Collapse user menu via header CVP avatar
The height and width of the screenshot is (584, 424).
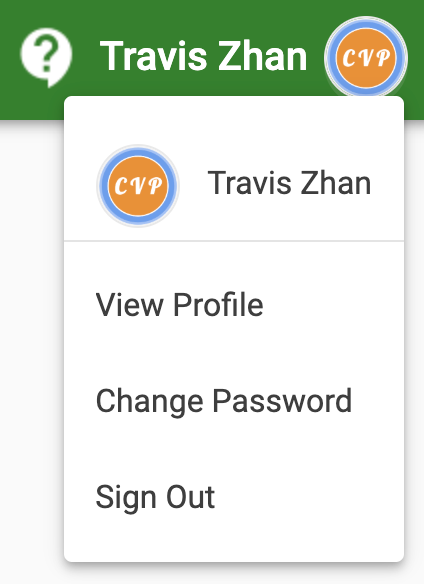point(366,58)
